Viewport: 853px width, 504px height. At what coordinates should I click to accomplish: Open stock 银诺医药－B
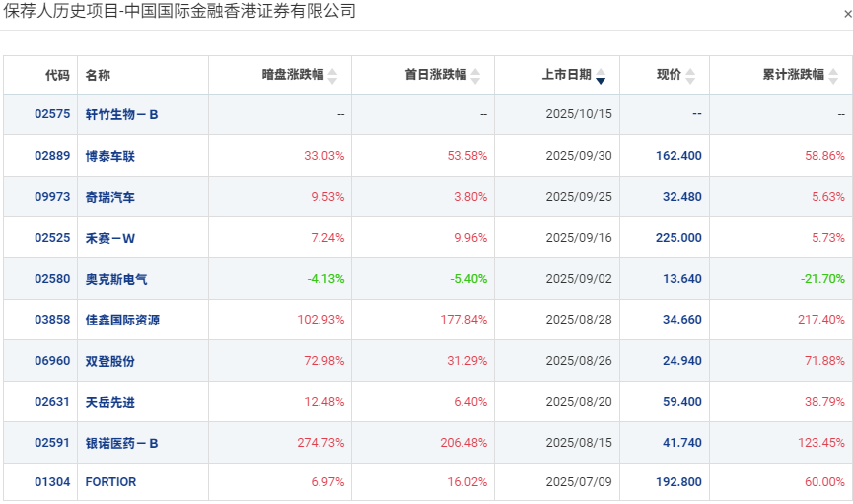click(x=122, y=444)
